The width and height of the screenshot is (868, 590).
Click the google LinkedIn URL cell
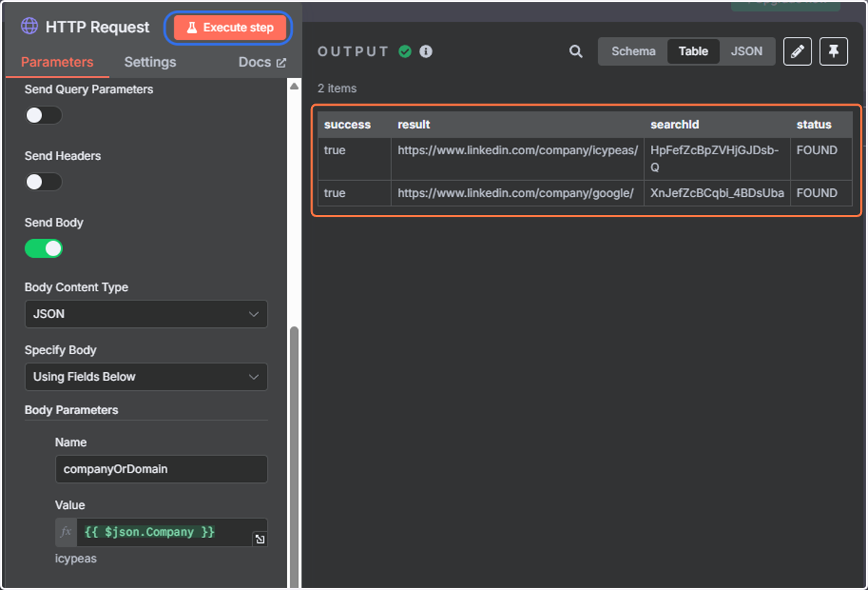click(x=516, y=193)
